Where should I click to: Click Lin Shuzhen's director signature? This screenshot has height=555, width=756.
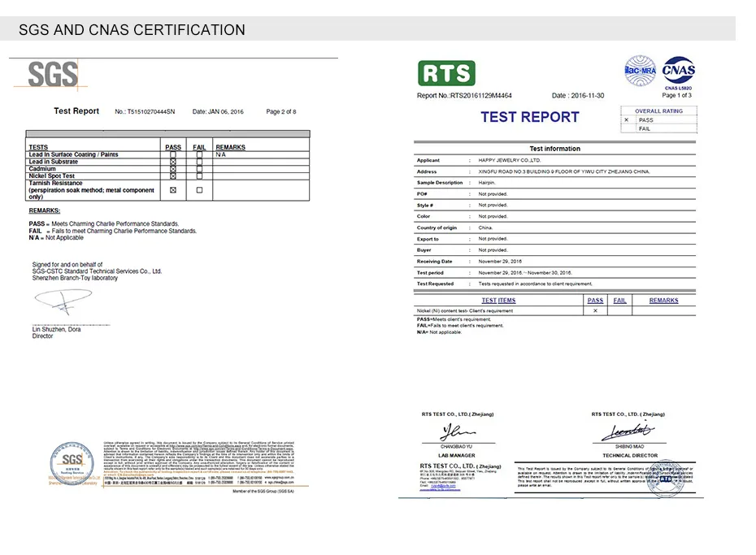click(x=63, y=301)
